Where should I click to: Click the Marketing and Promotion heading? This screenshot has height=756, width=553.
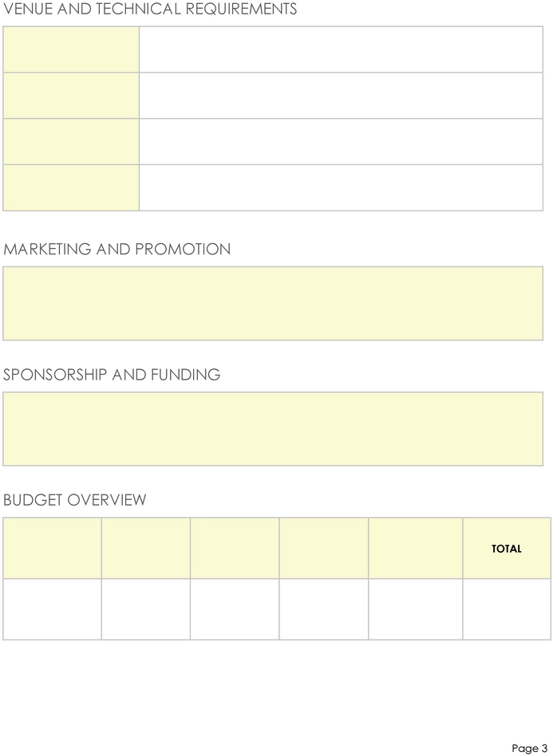coord(117,249)
